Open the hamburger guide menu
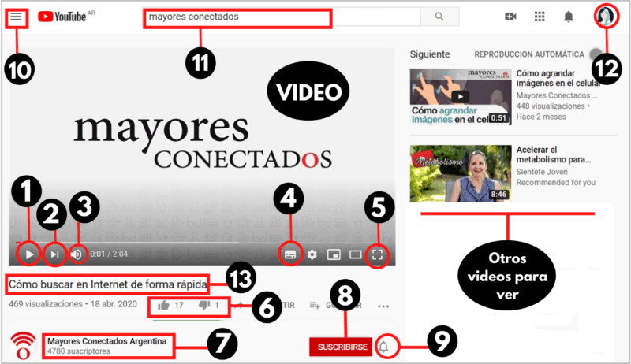This screenshot has width=631, height=364. (x=16, y=17)
